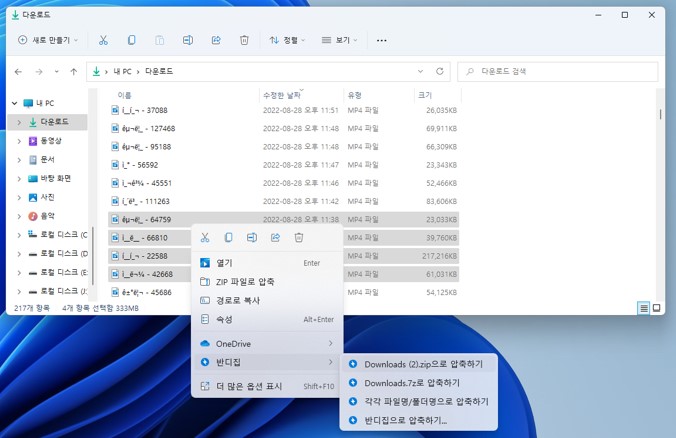Click the Copy icon in the Explorer toolbar
Viewport: 676px width, 438px height.
pyautogui.click(x=131, y=40)
